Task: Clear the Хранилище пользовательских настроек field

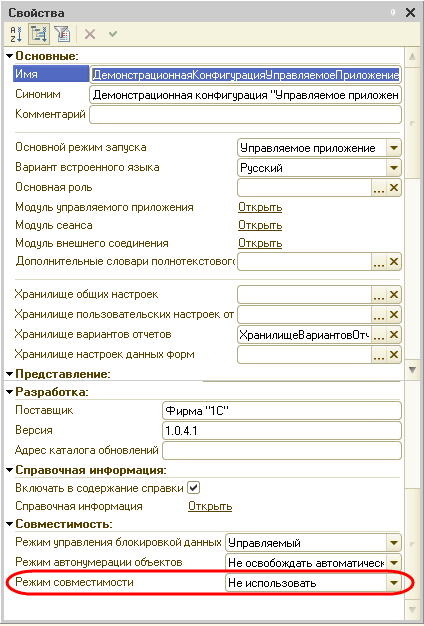Action: [394, 315]
